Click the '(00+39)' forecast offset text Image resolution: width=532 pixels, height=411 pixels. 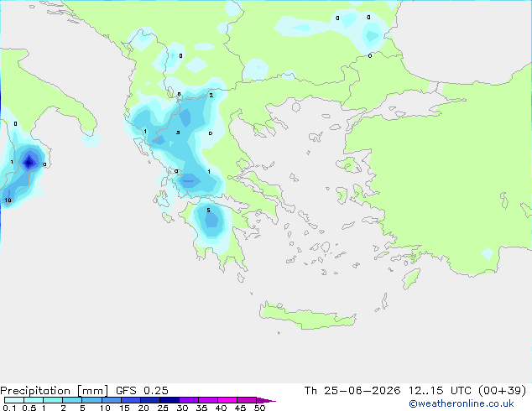pos(502,391)
